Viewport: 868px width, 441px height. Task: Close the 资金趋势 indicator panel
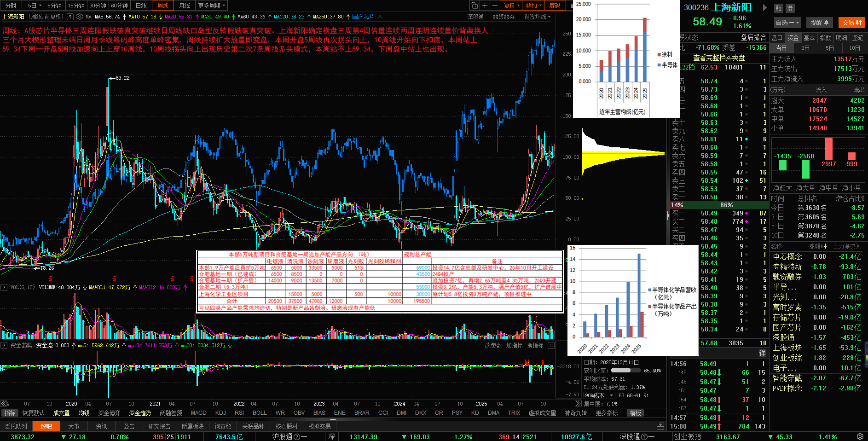tap(551, 345)
